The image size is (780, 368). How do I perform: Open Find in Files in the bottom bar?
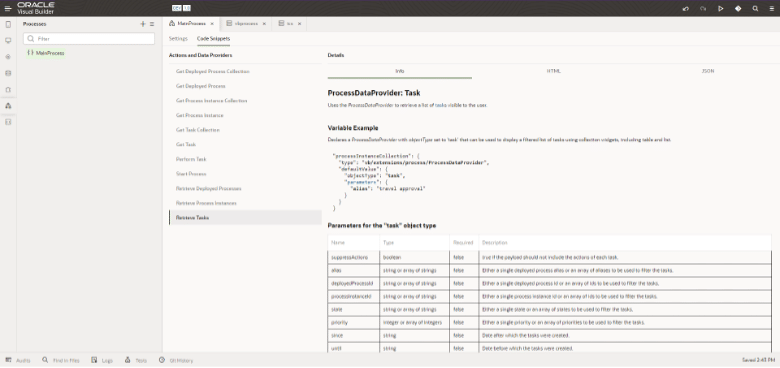click(61, 360)
